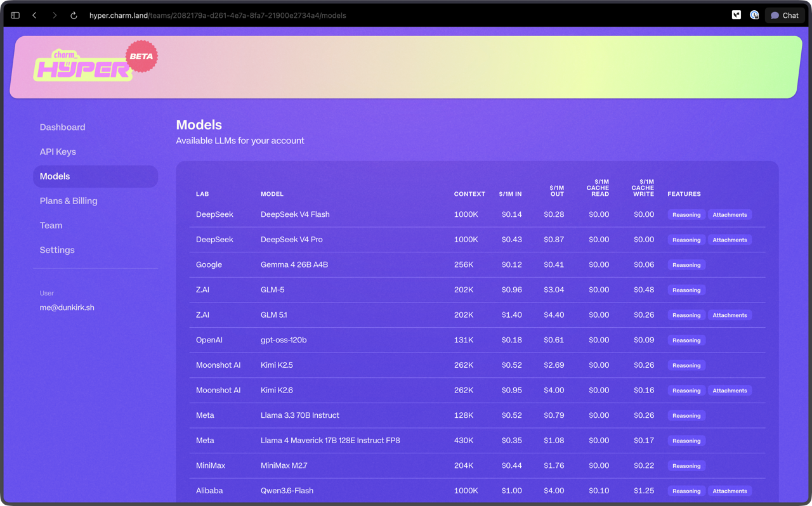Open the 1Password locked extension icon
The width and height of the screenshot is (812, 506).
point(754,15)
